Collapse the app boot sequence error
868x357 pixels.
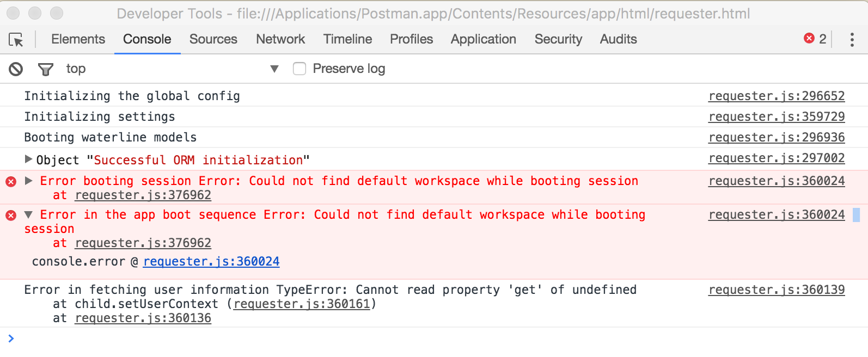[29, 214]
